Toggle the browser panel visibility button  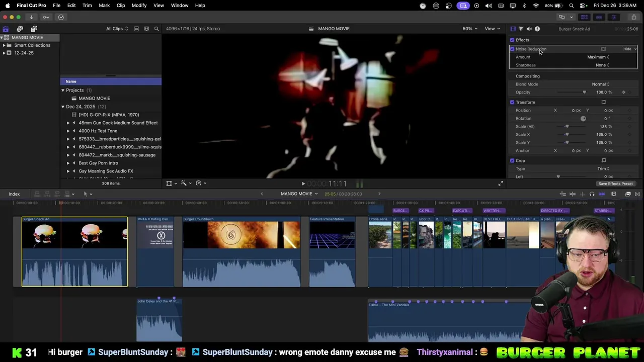[x=585, y=17]
